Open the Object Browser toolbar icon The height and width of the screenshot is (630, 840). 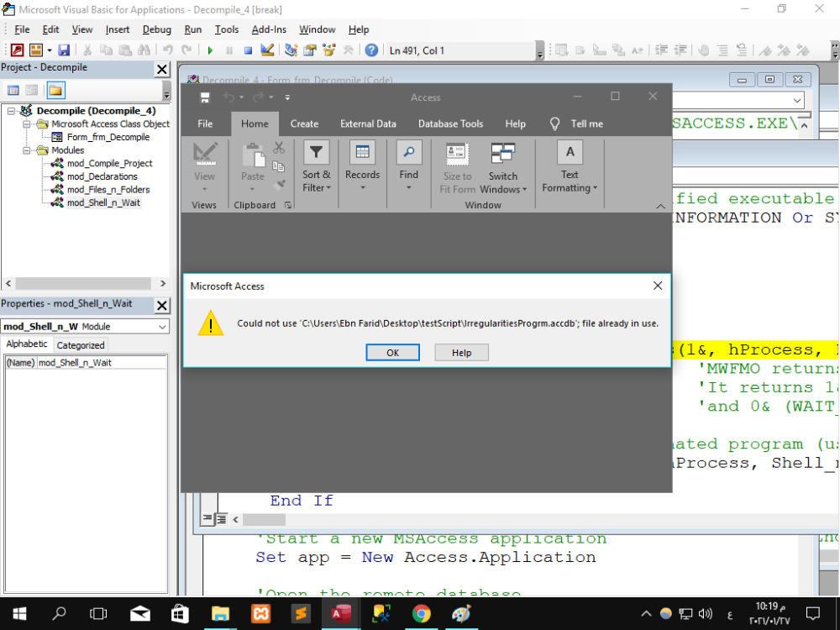[x=328, y=50]
